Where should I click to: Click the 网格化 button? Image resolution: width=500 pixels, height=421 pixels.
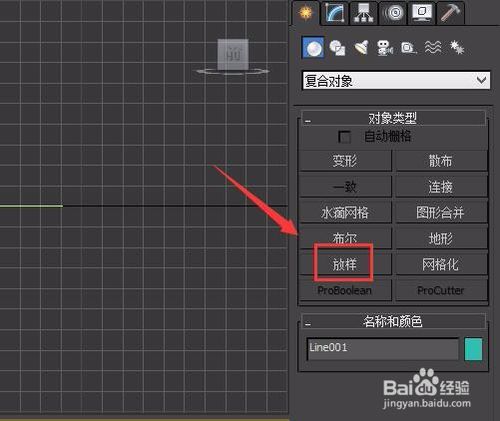click(441, 264)
